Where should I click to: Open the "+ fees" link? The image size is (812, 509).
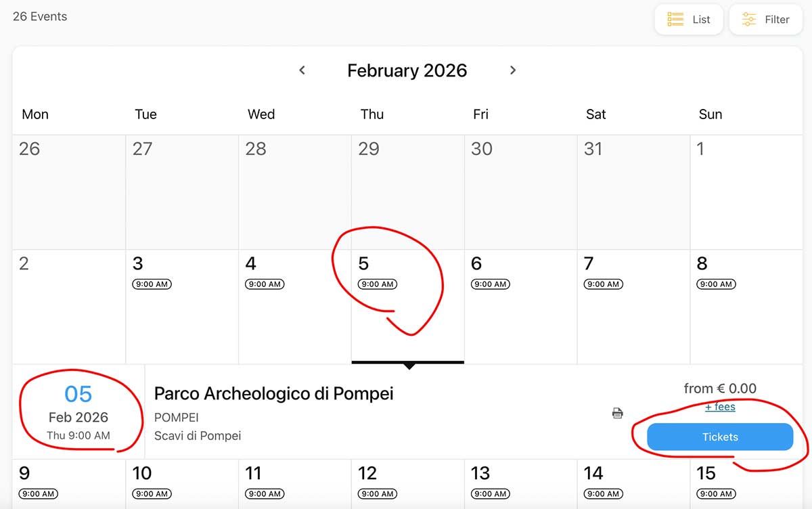tap(720, 407)
